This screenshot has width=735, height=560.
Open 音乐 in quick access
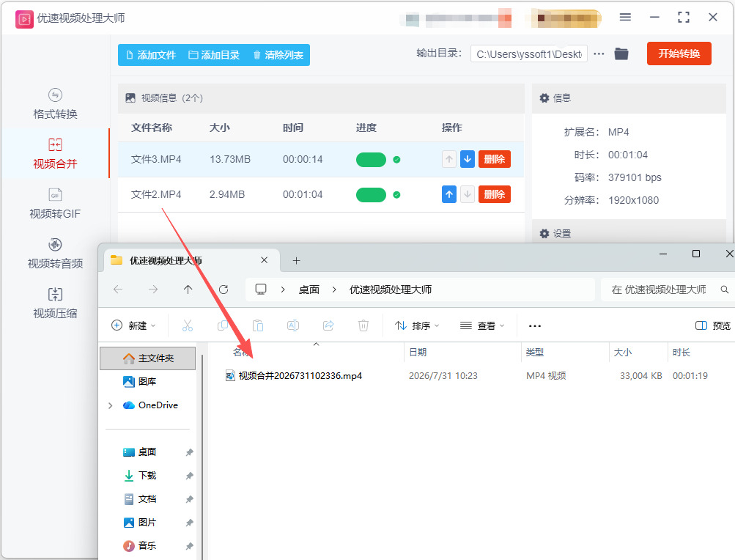(139, 545)
